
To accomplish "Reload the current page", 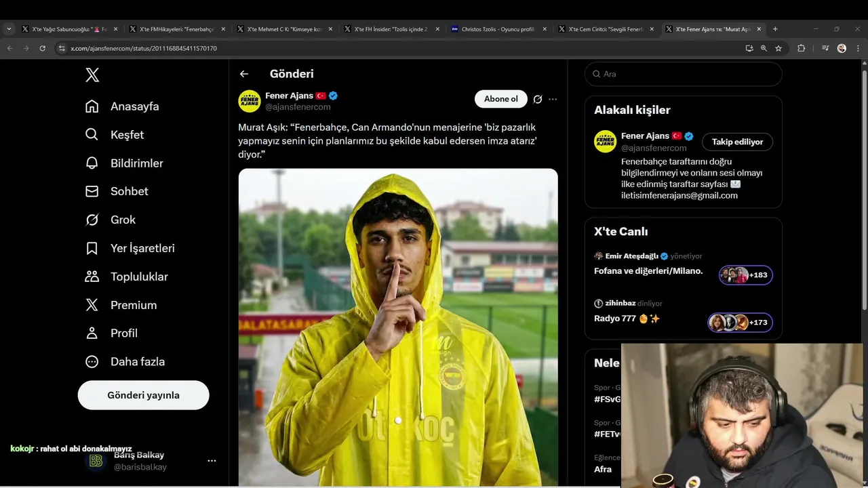I will (43, 48).
